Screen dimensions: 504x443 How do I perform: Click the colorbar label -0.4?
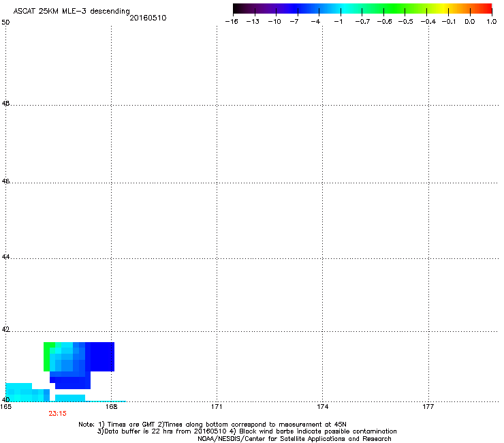coord(428,22)
